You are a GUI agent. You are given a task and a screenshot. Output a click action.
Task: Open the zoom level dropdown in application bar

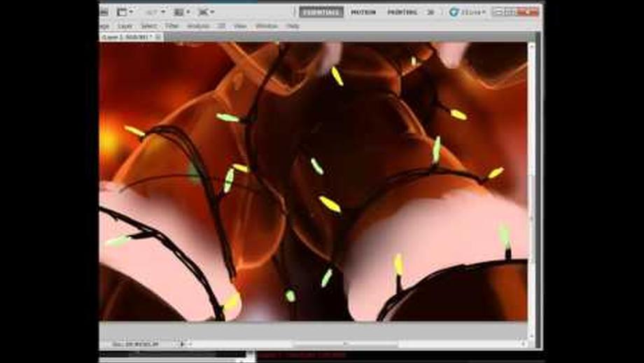click(x=155, y=13)
